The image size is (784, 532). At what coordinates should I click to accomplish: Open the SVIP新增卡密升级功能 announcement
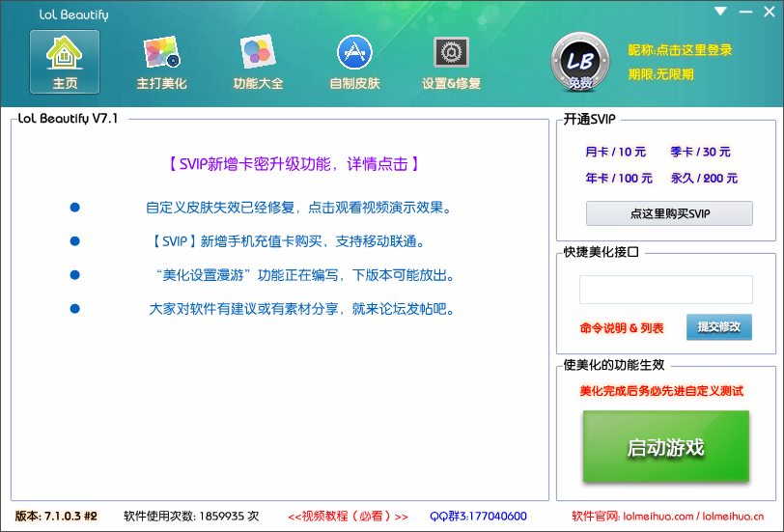click(293, 164)
